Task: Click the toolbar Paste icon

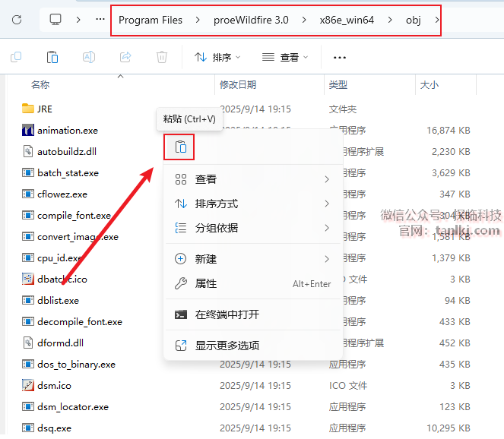Action: 52,57
